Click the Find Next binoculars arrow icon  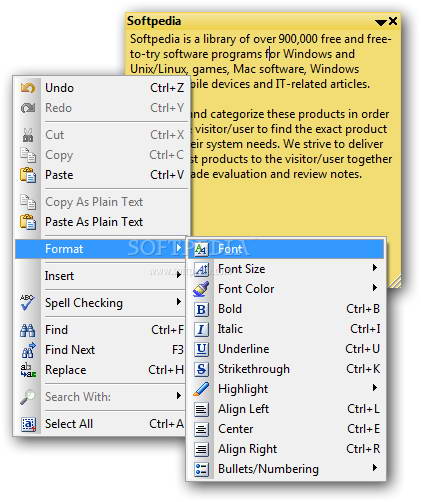(x=28, y=350)
